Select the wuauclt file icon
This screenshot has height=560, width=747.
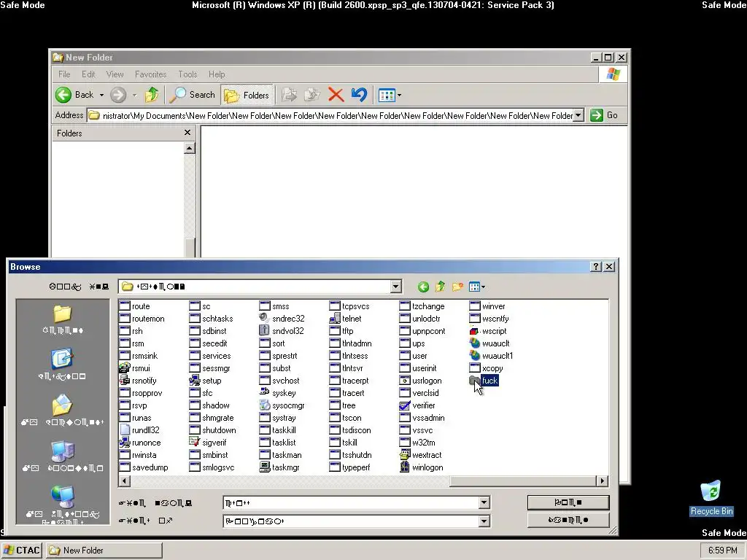tap(475, 343)
